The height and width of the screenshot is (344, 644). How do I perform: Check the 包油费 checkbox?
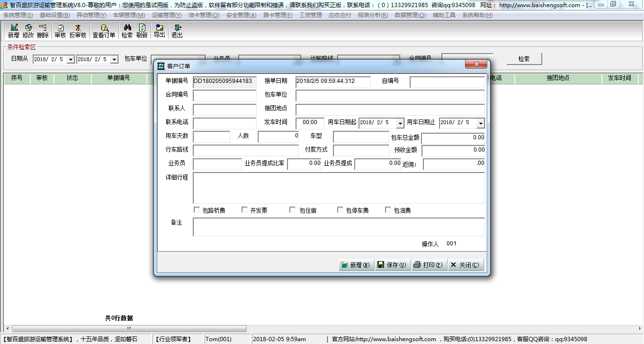click(388, 210)
